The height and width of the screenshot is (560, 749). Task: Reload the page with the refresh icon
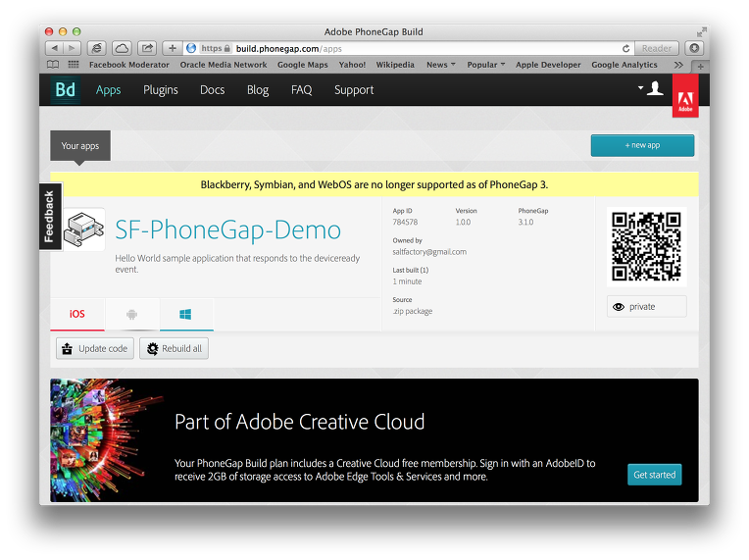click(625, 48)
